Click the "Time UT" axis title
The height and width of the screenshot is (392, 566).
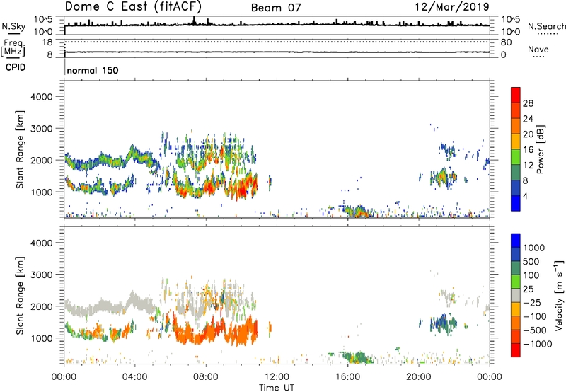277,388
